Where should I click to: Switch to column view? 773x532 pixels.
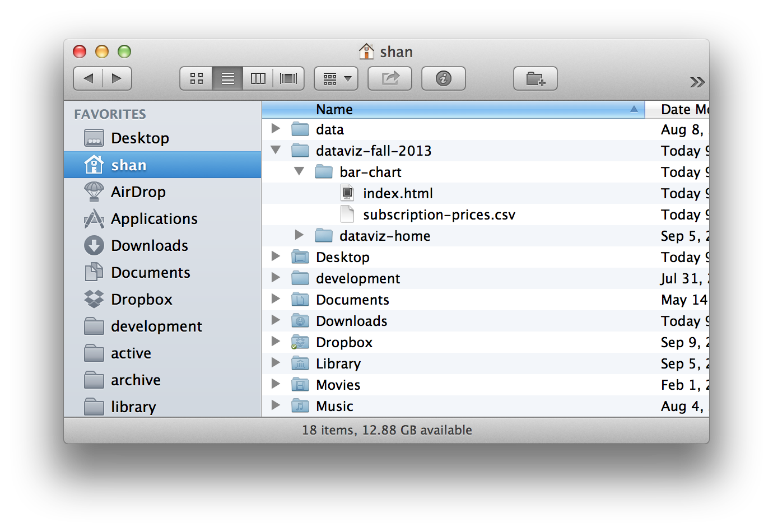pyautogui.click(x=258, y=78)
